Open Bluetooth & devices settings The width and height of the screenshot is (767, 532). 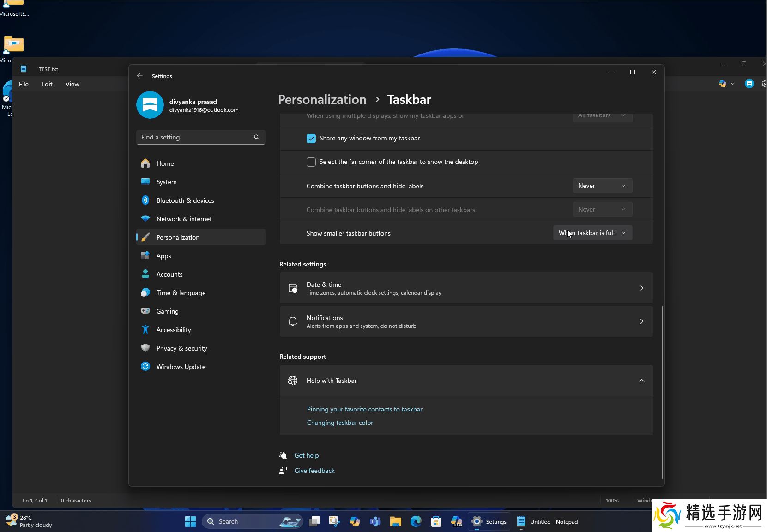pyautogui.click(x=185, y=200)
